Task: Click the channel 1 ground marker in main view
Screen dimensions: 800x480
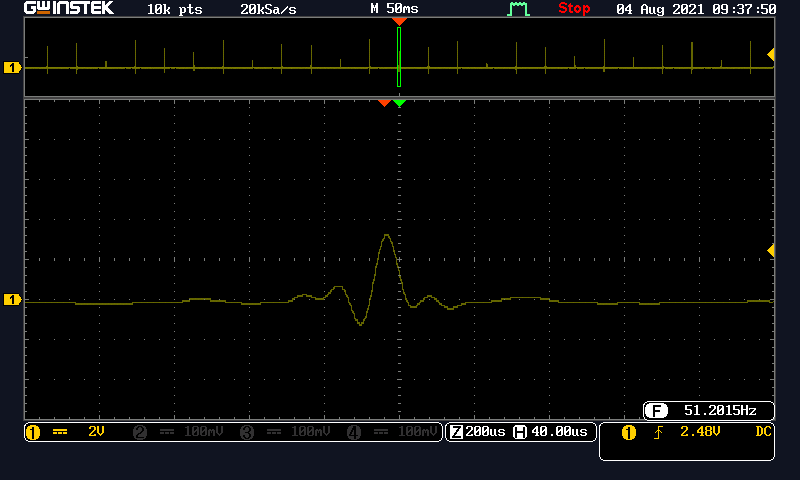Action: 13,300
